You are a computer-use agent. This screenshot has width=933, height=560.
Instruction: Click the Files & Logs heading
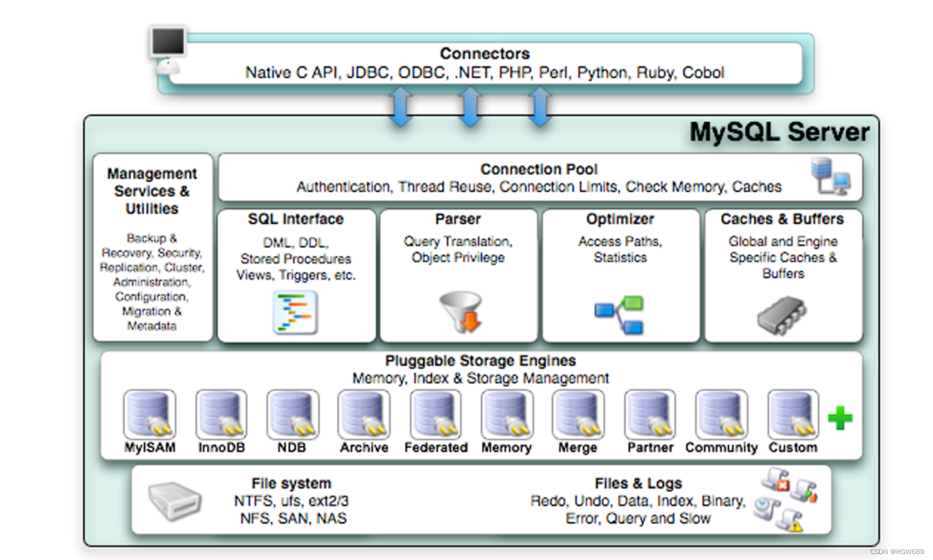coord(638,483)
